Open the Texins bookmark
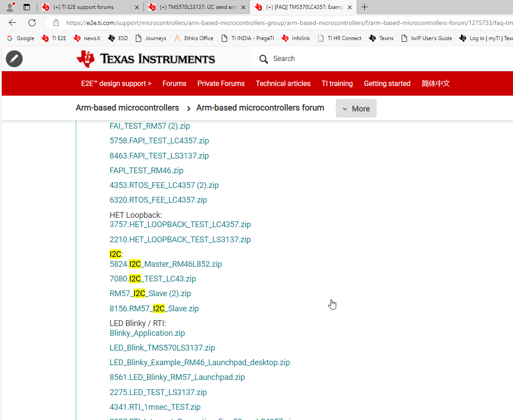 [x=381, y=38]
